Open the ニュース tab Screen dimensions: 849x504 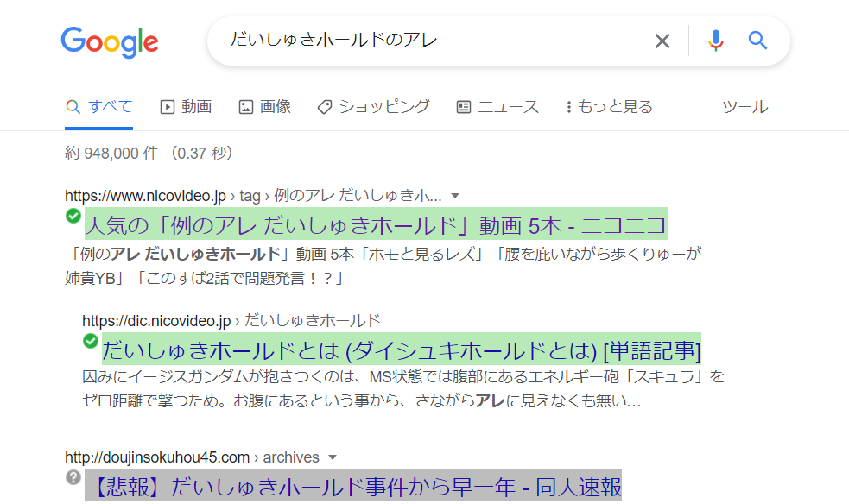click(x=497, y=106)
